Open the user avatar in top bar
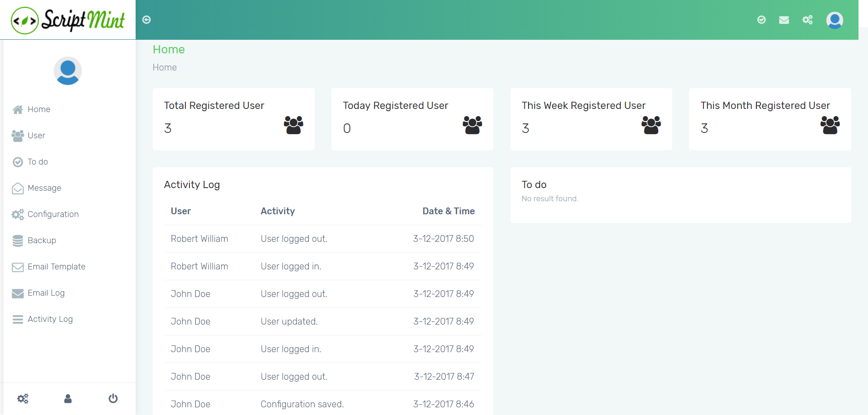 coord(835,20)
